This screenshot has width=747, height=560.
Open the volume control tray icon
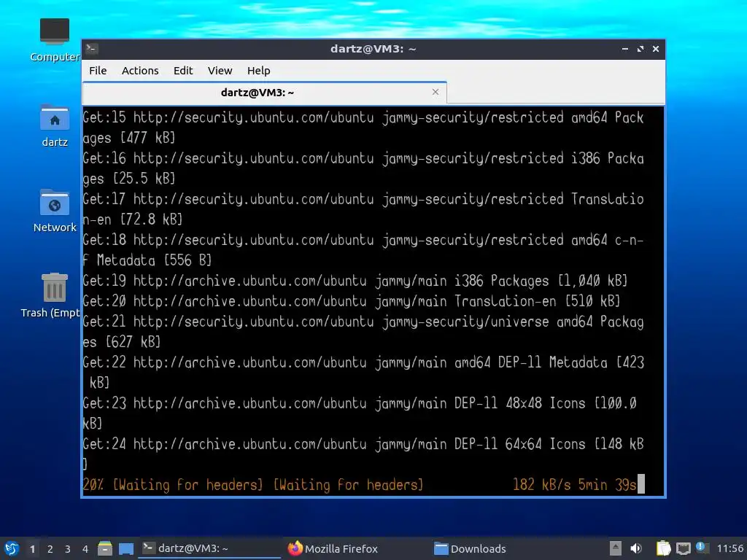click(636, 548)
